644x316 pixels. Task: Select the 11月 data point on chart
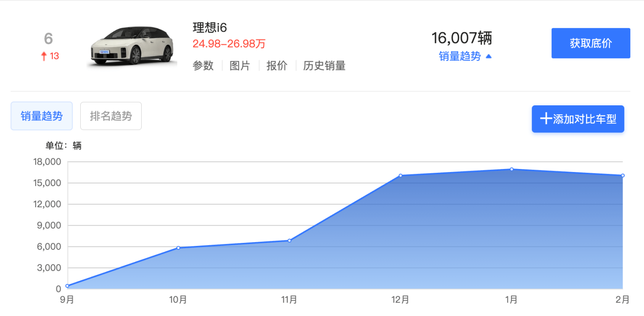click(289, 240)
